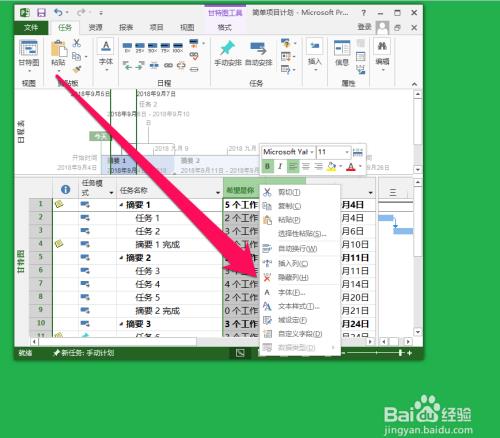Click the Cut scissors icon in clipboard group
500x438 pixels.
point(77,43)
